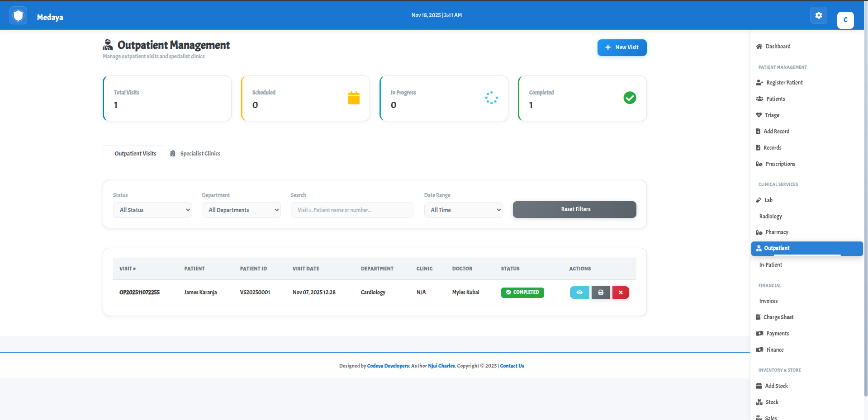Click the yellow calendar icon on Scheduled card
Image resolution: width=868 pixels, height=420 pixels.
(x=354, y=98)
